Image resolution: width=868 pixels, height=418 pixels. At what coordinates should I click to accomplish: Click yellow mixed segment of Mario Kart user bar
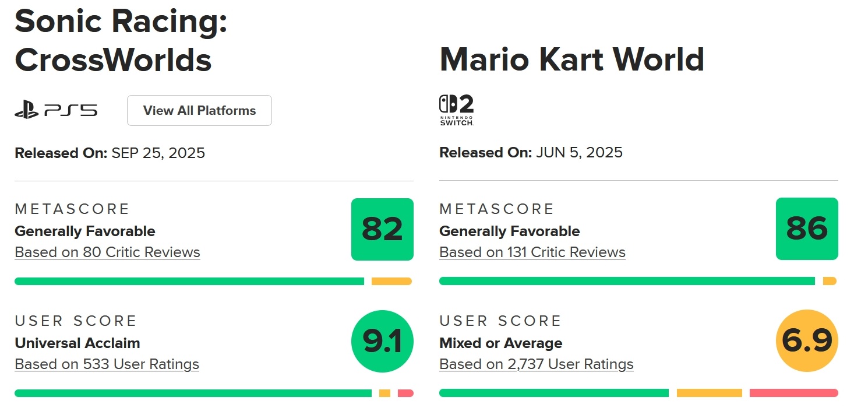[x=709, y=393]
